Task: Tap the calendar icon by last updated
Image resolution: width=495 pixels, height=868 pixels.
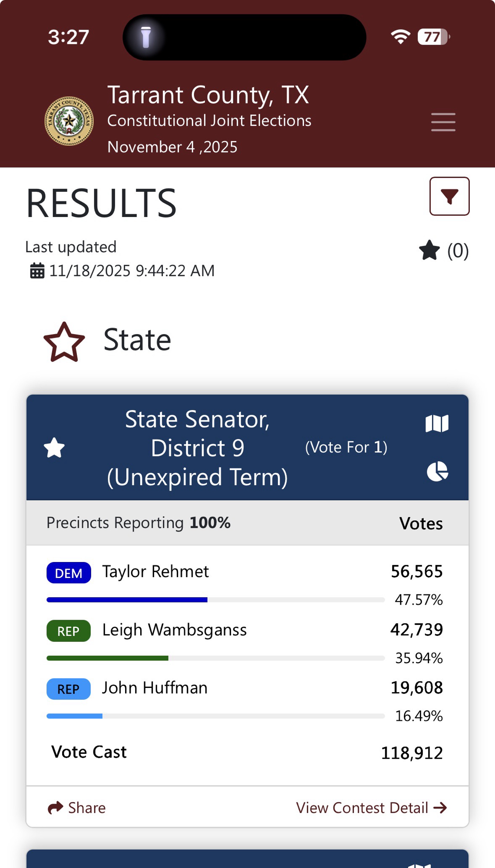Action: (37, 271)
